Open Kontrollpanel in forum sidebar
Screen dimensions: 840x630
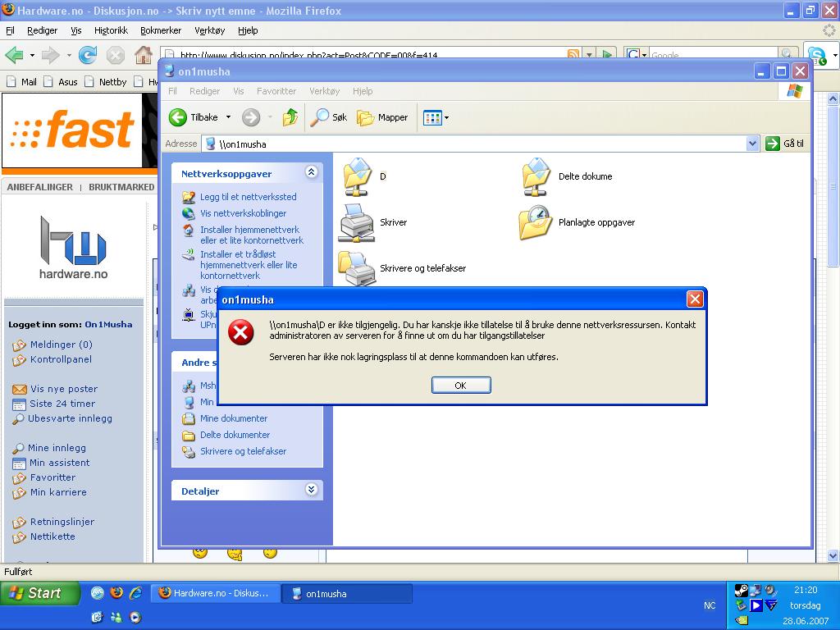[61, 359]
